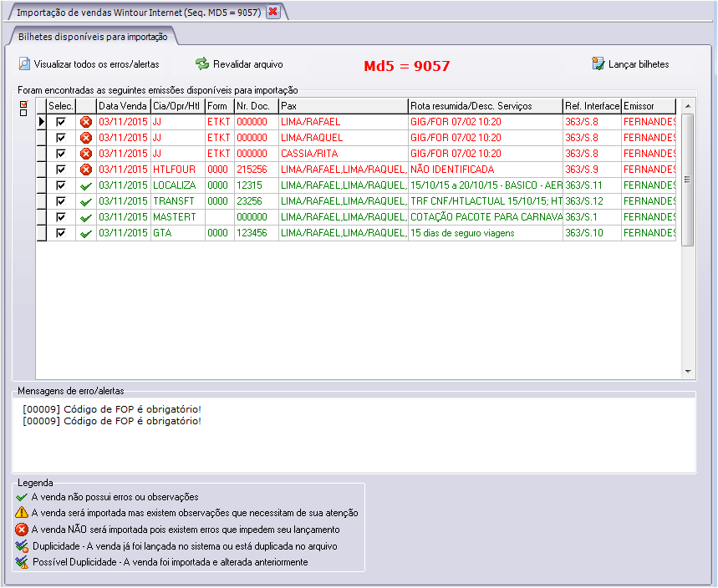Click the TRANSFT company cell

178,201
